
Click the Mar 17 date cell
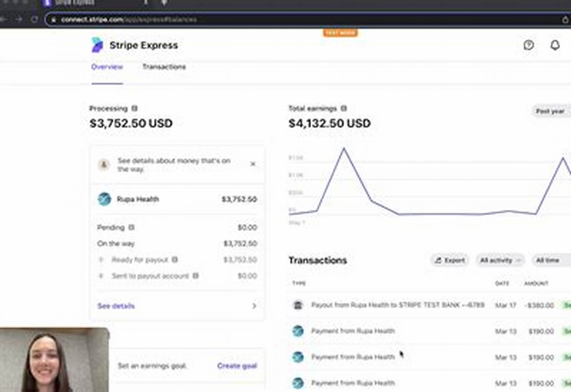point(506,305)
